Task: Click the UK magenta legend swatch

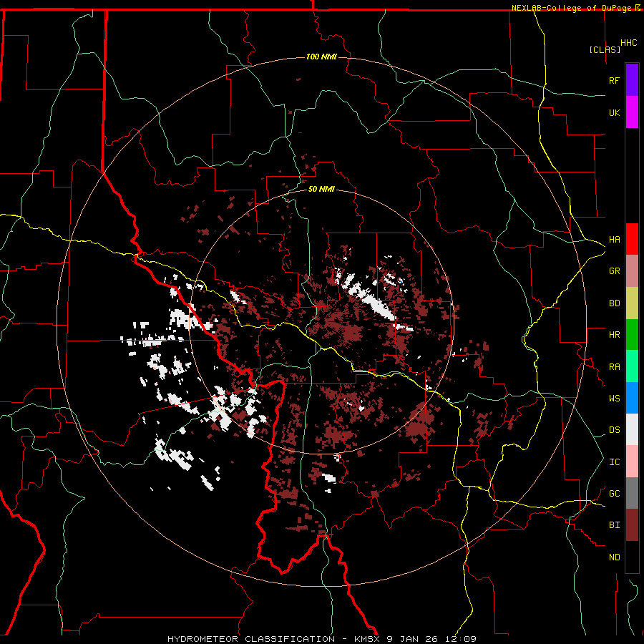Action: point(632,112)
